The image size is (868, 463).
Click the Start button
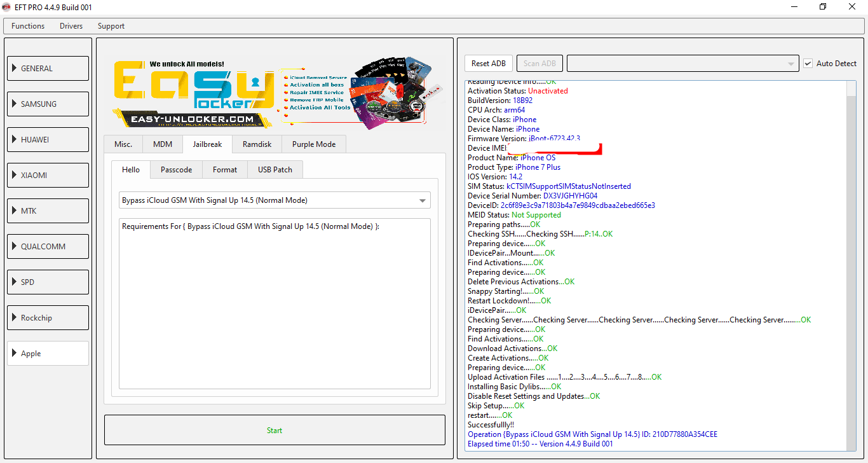pyautogui.click(x=275, y=431)
